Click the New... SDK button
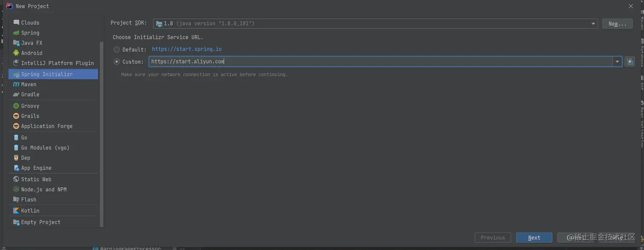Image resolution: width=644 pixels, height=250 pixels. [x=617, y=24]
